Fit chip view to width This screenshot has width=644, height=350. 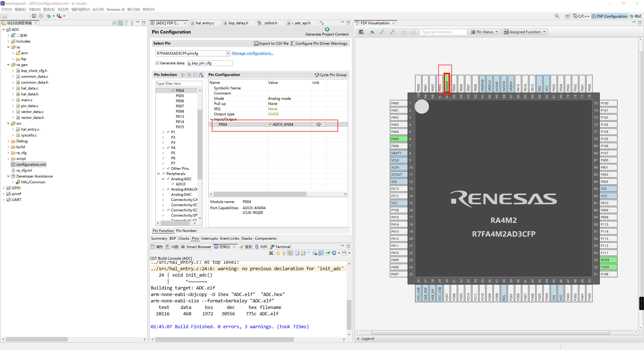click(414, 32)
